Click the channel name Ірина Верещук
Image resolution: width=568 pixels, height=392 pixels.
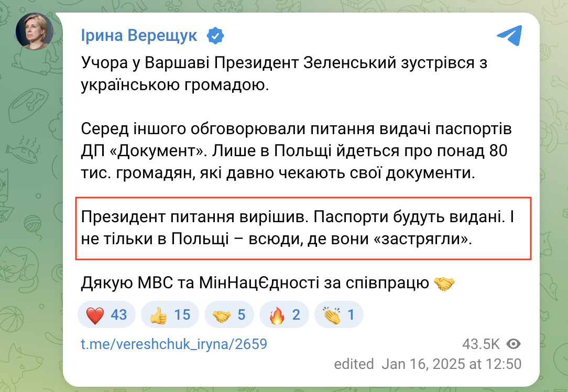pos(139,35)
